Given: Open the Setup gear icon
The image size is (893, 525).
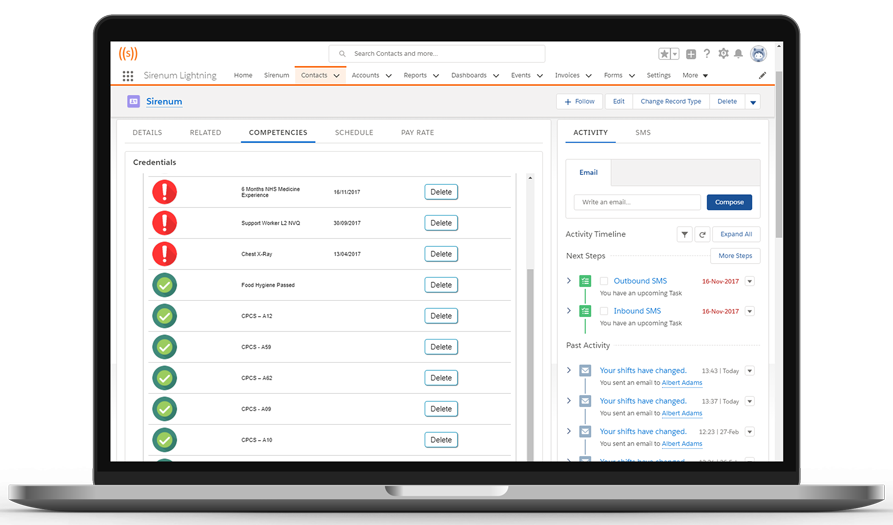Looking at the screenshot, I should tap(723, 54).
